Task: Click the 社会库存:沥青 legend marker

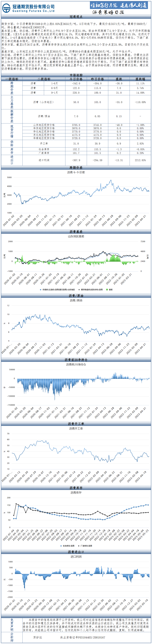Action: (x=61, y=546)
